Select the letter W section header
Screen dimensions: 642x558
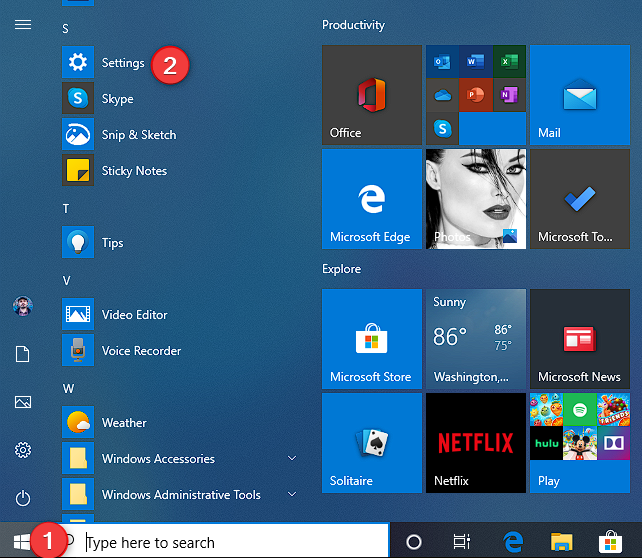coord(67,388)
